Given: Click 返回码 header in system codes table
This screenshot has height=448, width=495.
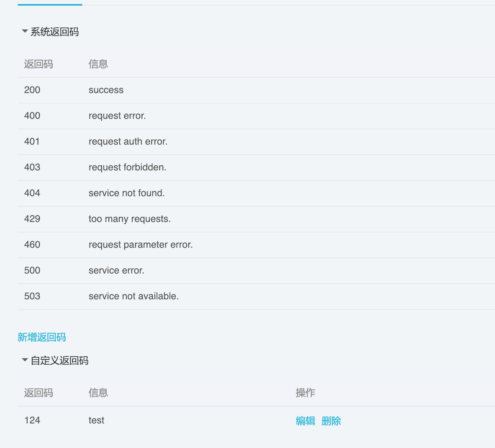Looking at the screenshot, I should coord(38,64).
